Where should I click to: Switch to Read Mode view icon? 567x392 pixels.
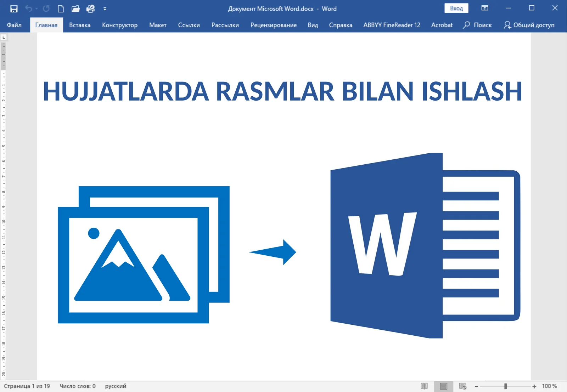point(424,386)
